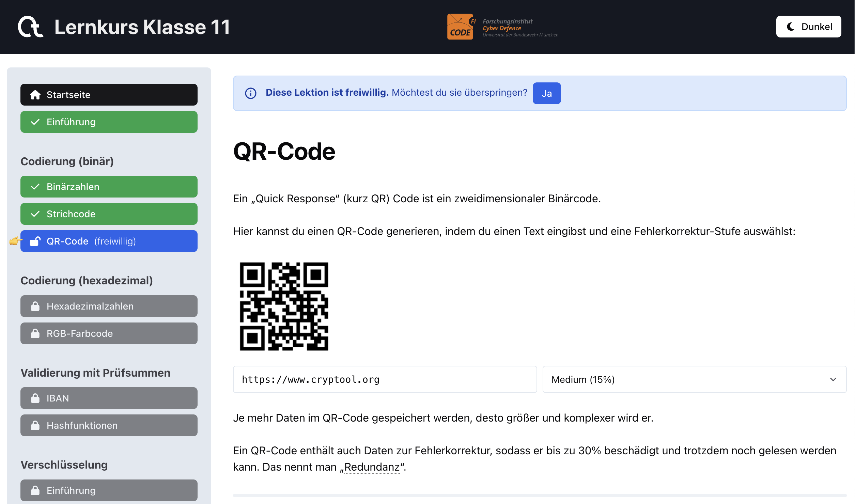Click the locked Hexadezimalzahlen lesson

point(109,306)
